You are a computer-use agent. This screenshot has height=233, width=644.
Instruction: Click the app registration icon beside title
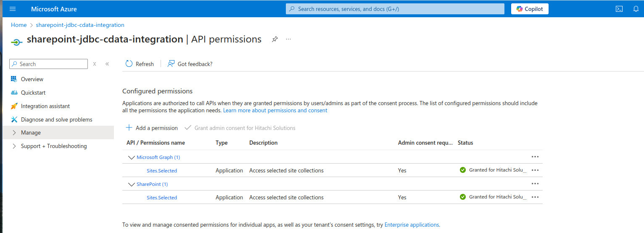(x=16, y=42)
